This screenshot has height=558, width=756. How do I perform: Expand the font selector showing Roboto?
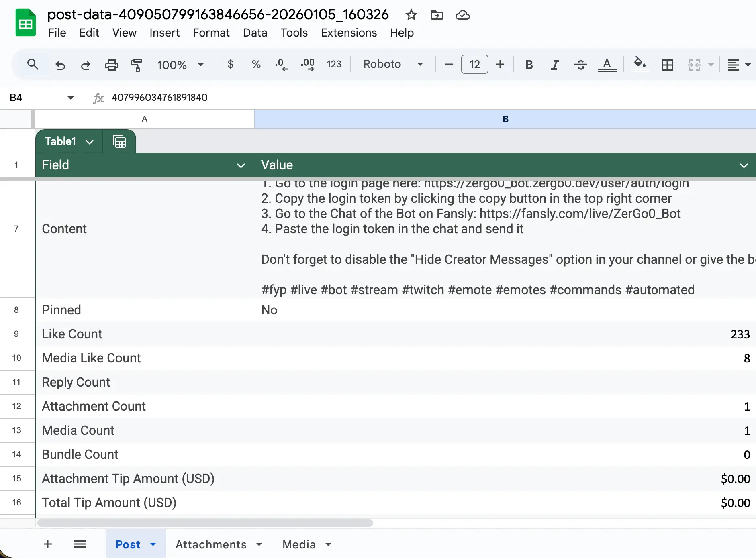pos(420,64)
